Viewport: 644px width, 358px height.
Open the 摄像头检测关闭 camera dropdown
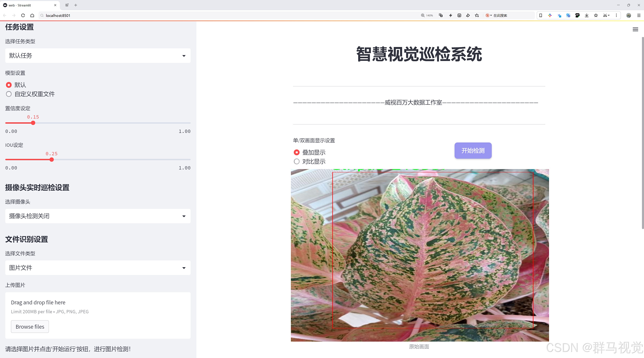(98, 216)
